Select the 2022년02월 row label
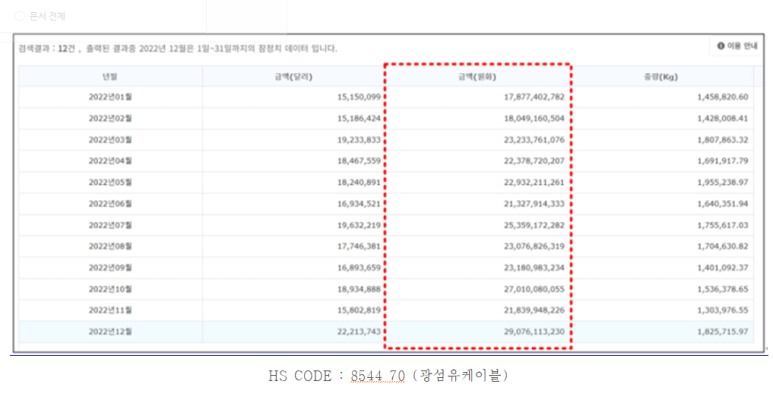Image resolution: width=773 pixels, height=394 pixels. 110,118
